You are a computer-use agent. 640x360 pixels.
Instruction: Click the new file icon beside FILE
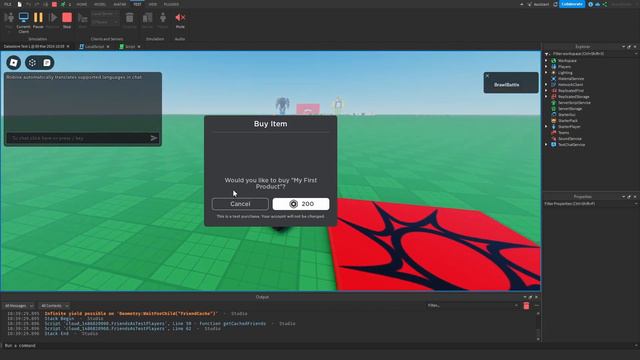(19, 4)
